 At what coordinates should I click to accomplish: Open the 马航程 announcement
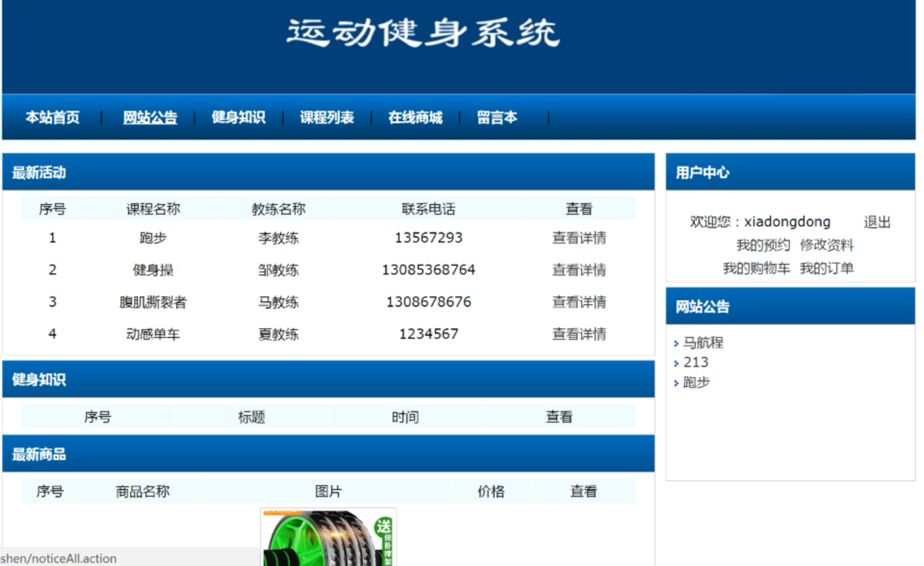(x=703, y=343)
